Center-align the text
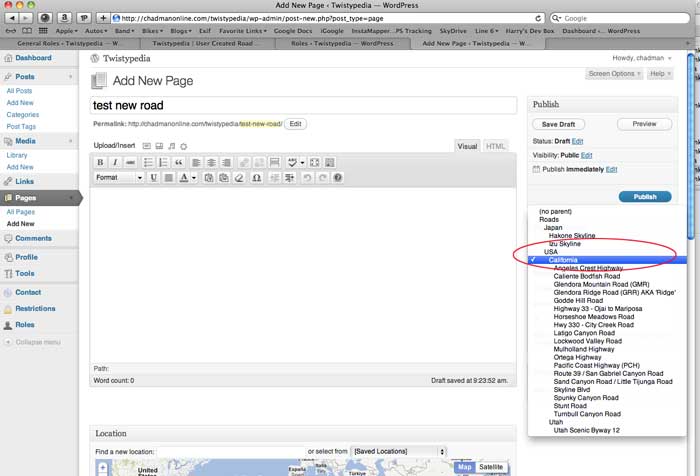 click(211, 163)
